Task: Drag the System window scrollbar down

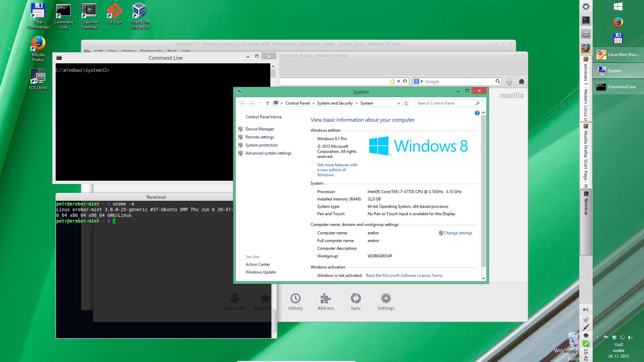Action: coord(483,278)
